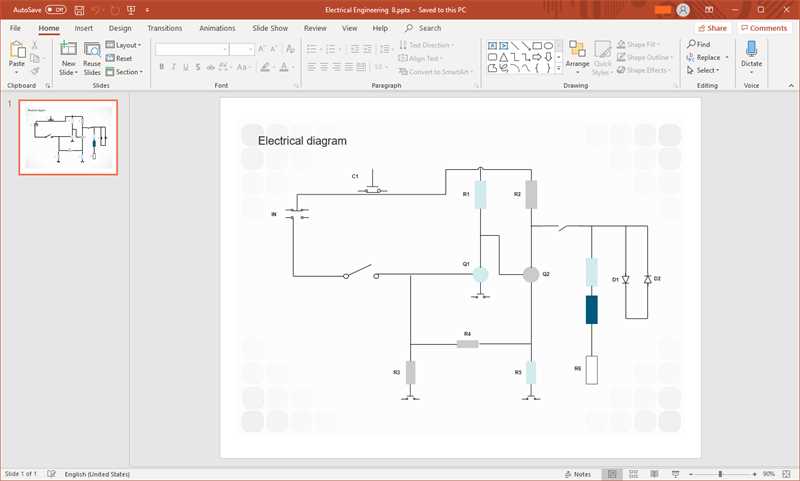Click the zoom out minus button
The height and width of the screenshot is (481, 800).
[691, 474]
